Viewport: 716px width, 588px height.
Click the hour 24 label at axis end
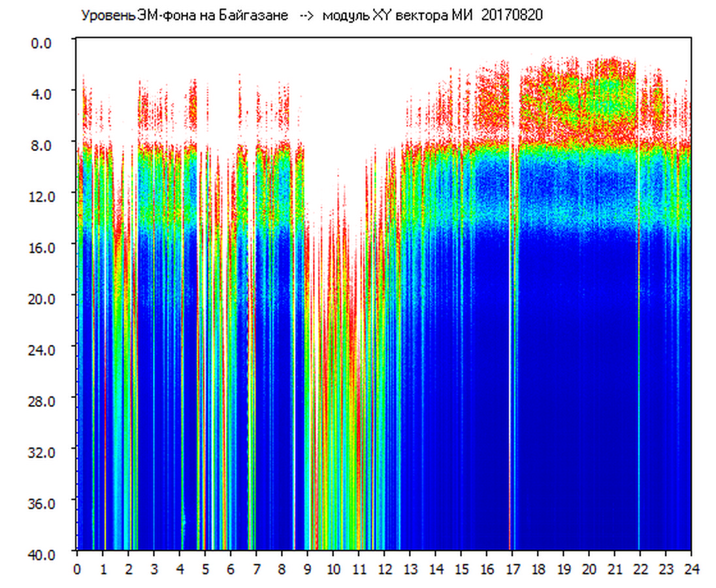click(691, 568)
